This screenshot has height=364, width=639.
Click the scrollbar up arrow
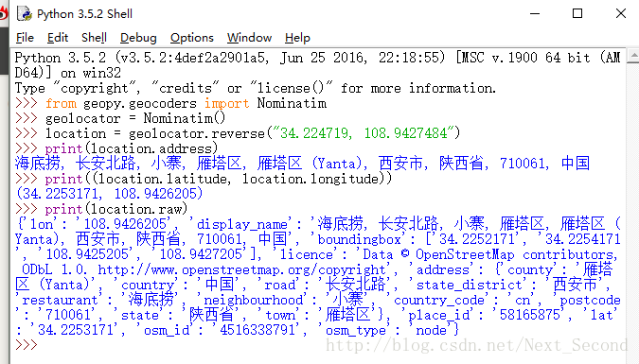point(633,56)
